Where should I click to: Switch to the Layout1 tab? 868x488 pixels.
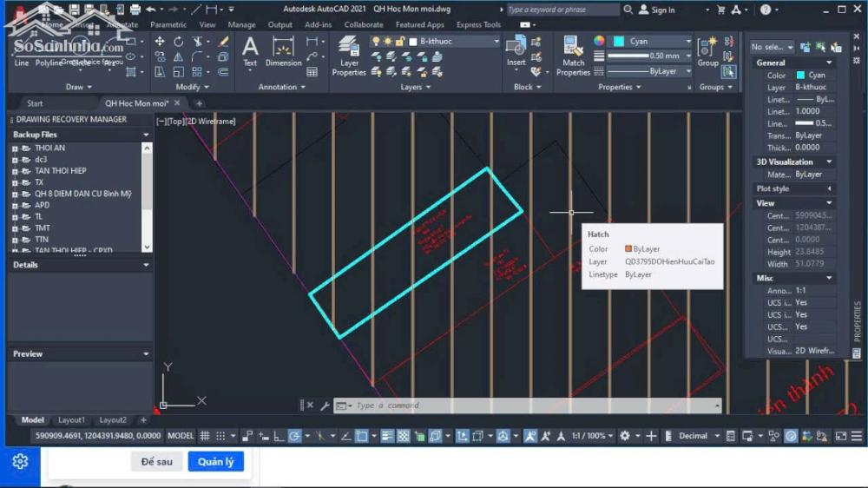point(71,420)
